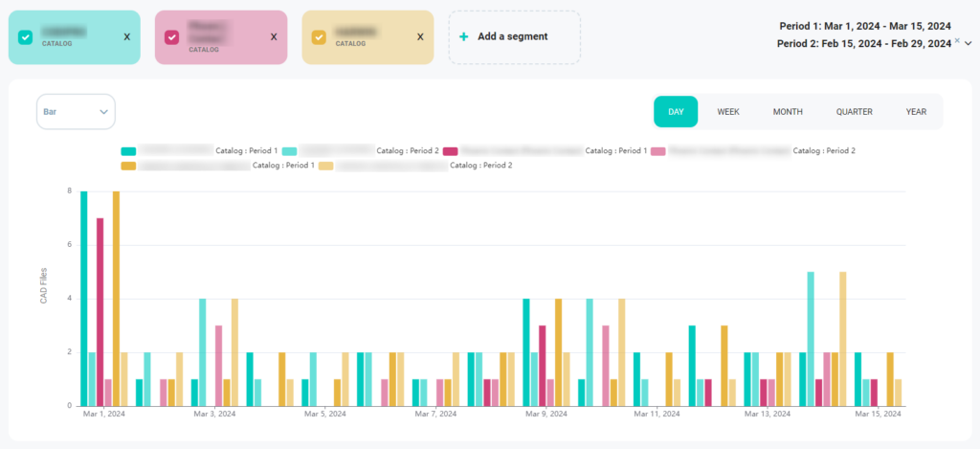This screenshot has width=980, height=449.
Task: Open the Bar chart type dropdown
Action: tap(76, 112)
